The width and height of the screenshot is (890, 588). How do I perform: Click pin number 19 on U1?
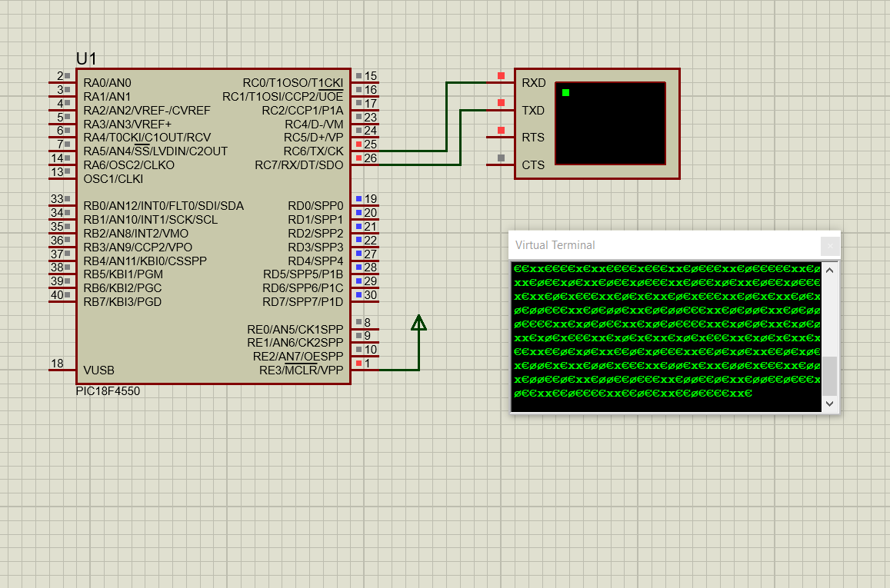pos(371,199)
